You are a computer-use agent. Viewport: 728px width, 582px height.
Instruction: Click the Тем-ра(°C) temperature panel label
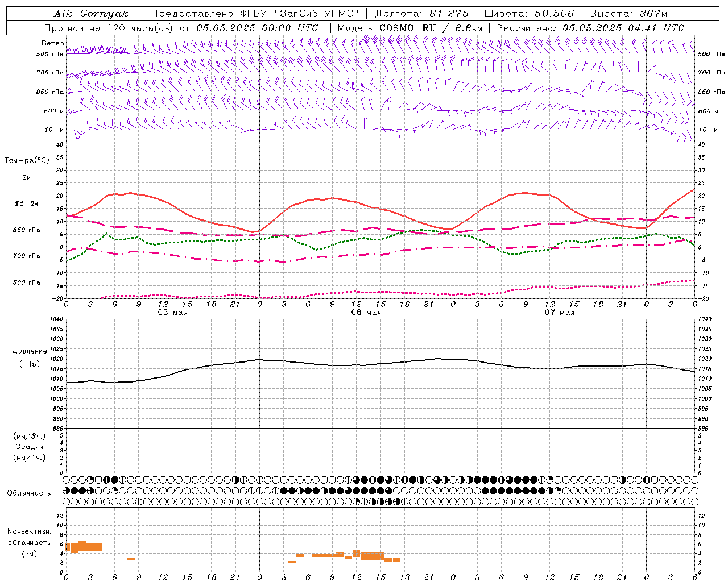pos(27,161)
